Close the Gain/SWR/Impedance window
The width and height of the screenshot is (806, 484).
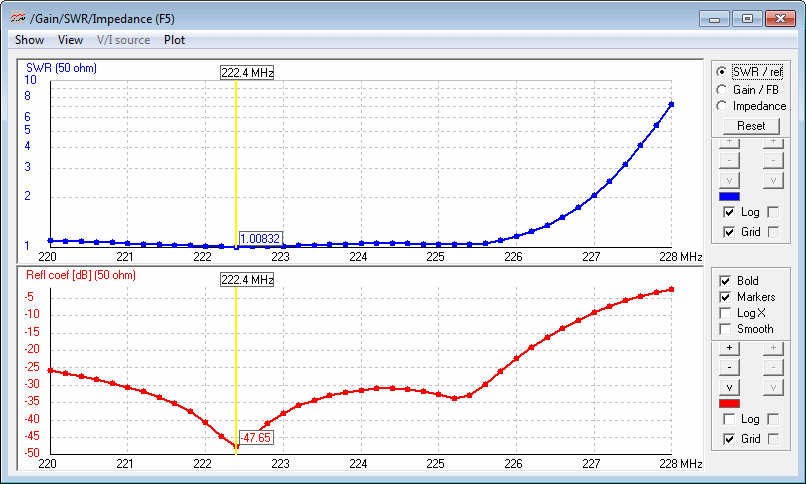click(x=780, y=19)
